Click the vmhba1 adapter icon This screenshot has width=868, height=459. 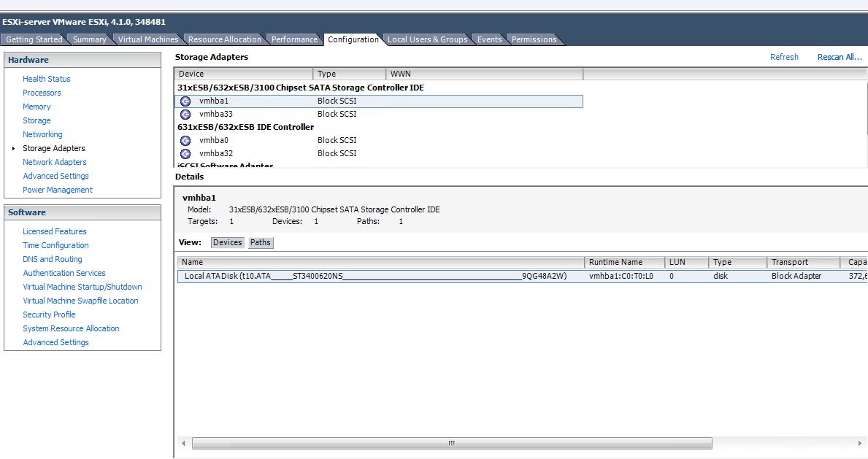185,101
